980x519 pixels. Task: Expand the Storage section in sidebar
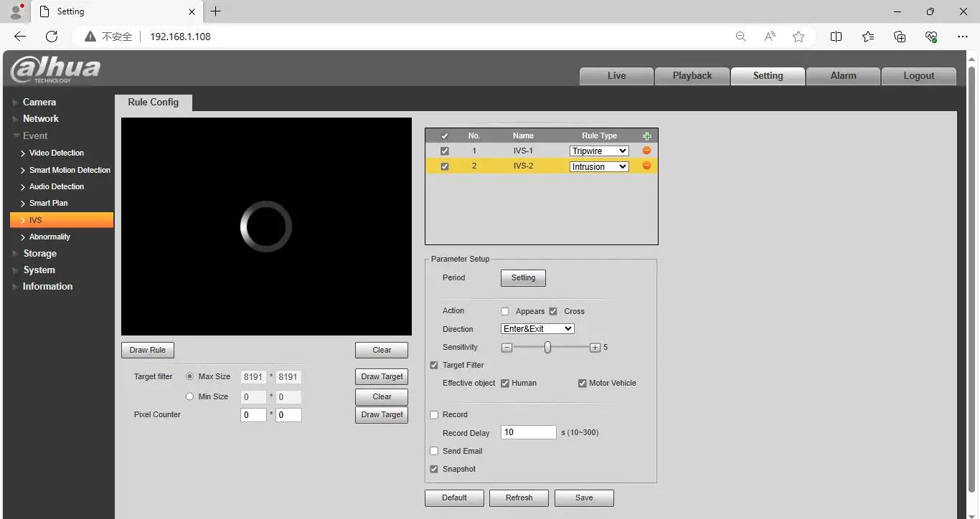tap(39, 253)
